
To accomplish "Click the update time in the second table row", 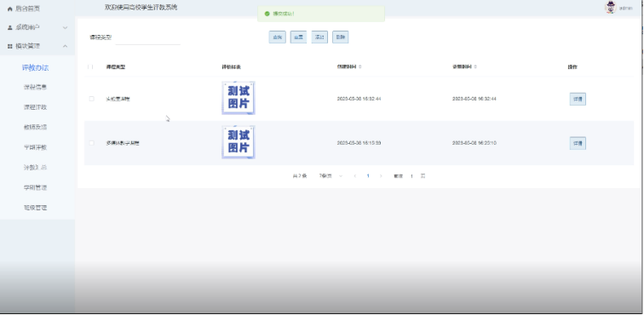I will click(x=474, y=143).
